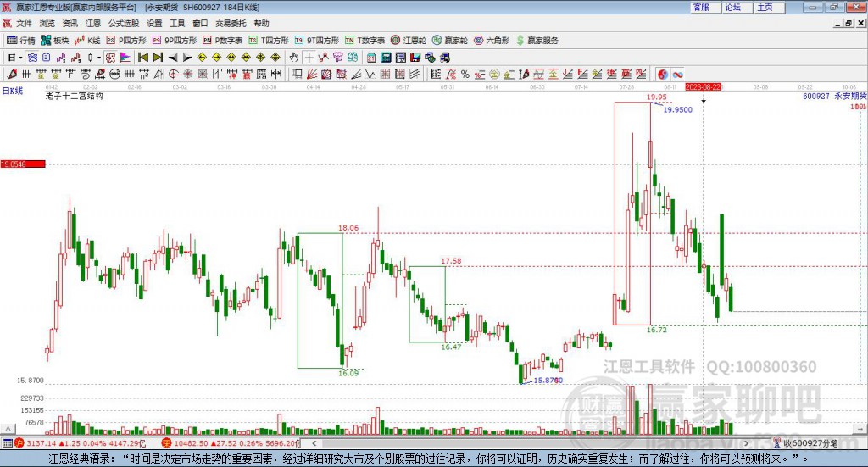Open the 六角形 hexagon tool
Image resolution: width=868 pixels, height=467 pixels.
[x=492, y=41]
